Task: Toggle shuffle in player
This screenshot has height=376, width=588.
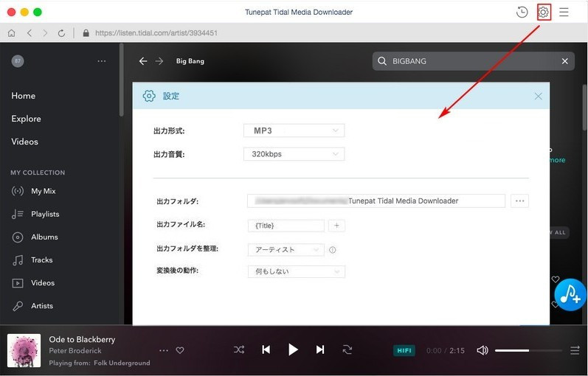Action: coord(239,349)
